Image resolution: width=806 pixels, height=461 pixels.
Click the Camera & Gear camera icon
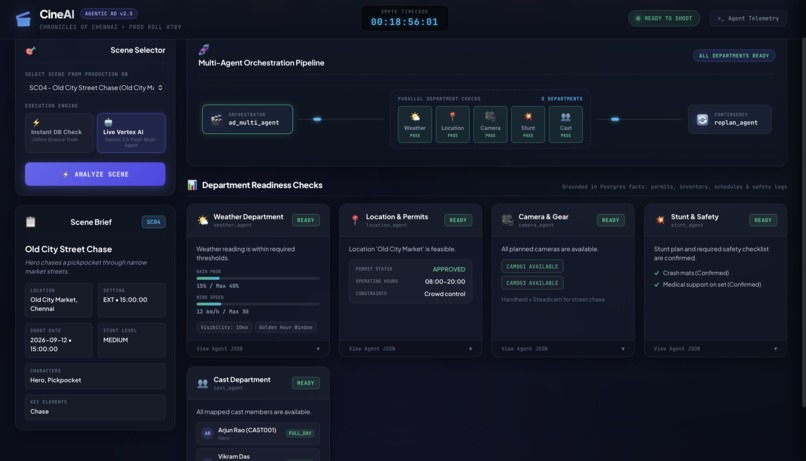507,220
